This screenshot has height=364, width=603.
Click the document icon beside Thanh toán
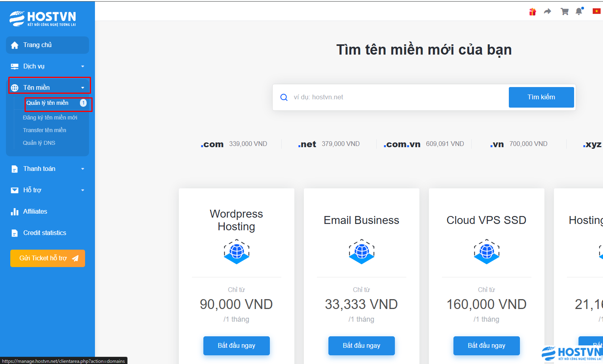(x=15, y=169)
